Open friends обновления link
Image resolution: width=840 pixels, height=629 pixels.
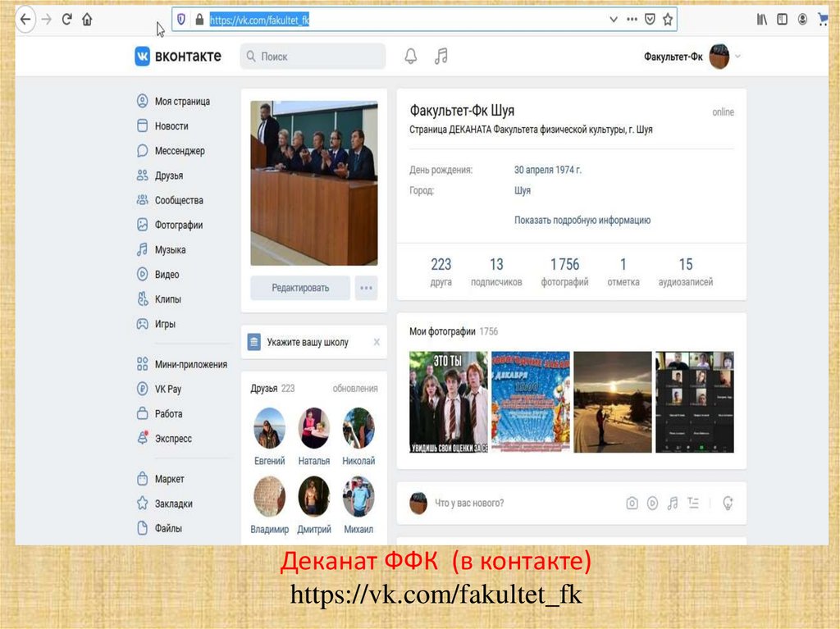click(355, 389)
